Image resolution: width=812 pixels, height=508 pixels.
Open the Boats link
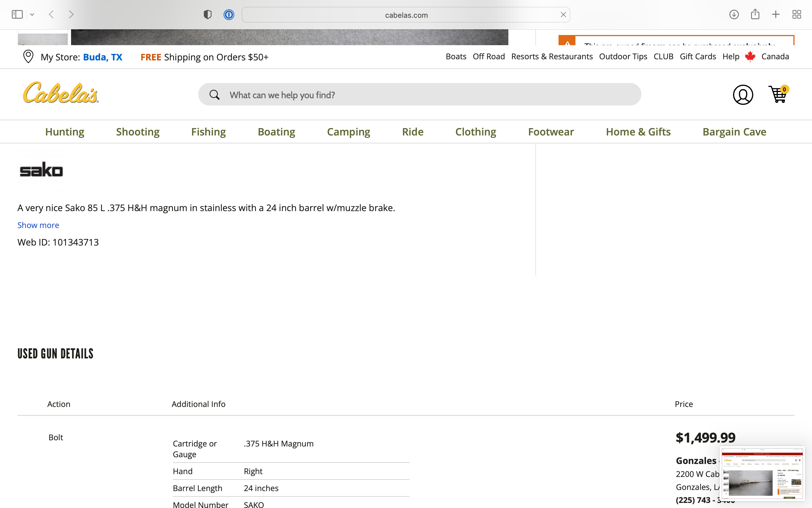click(x=456, y=56)
